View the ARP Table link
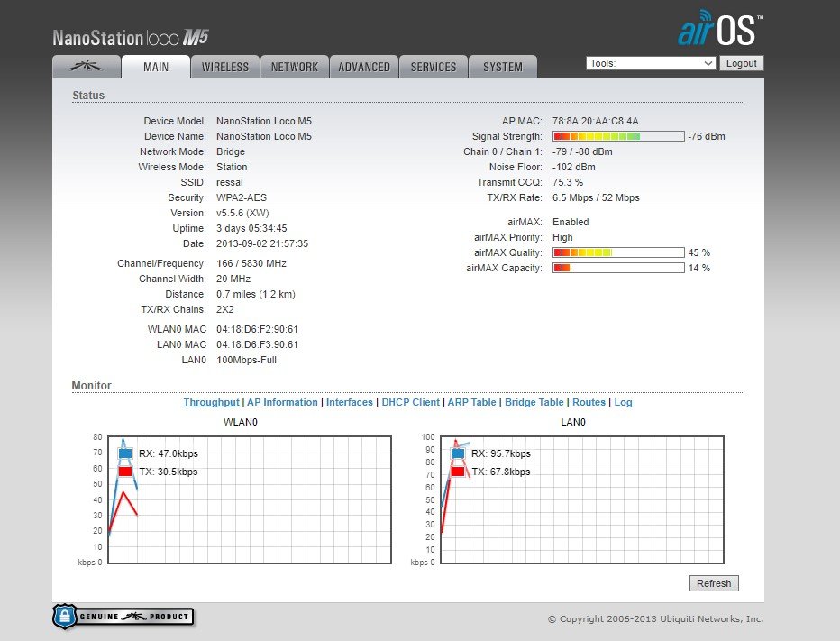This screenshot has width=840, height=641. click(471, 403)
